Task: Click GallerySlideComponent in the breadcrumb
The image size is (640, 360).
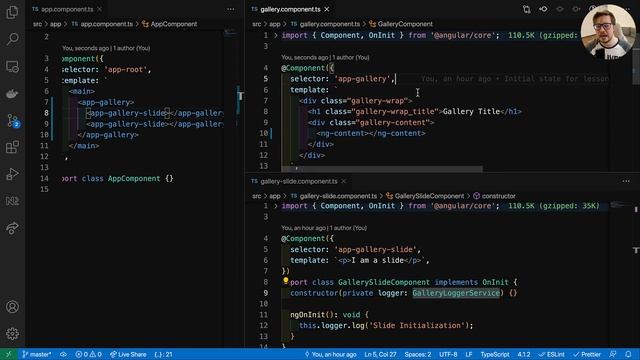Action: (x=429, y=196)
